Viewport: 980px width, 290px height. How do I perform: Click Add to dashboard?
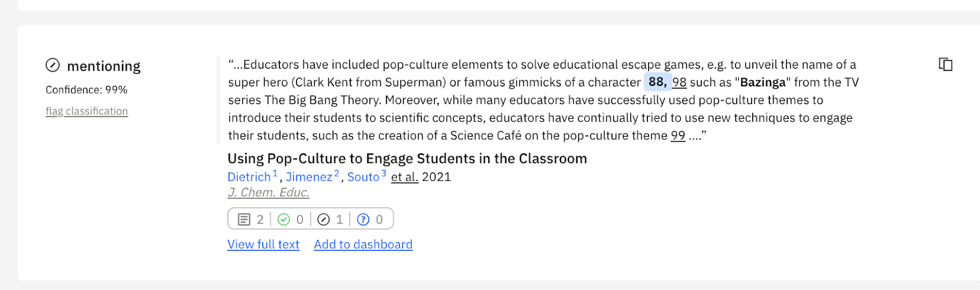tap(363, 244)
